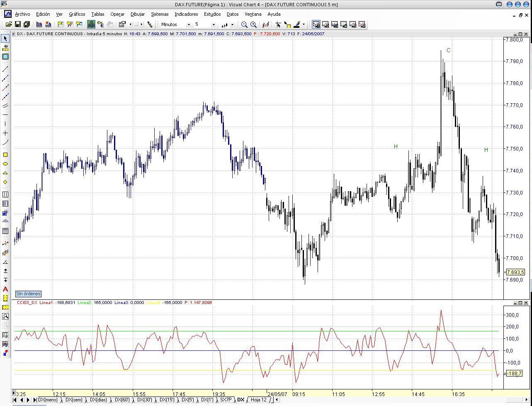The width and height of the screenshot is (532, 406).
Task: Click the Open file folder icon
Action: 8,24
